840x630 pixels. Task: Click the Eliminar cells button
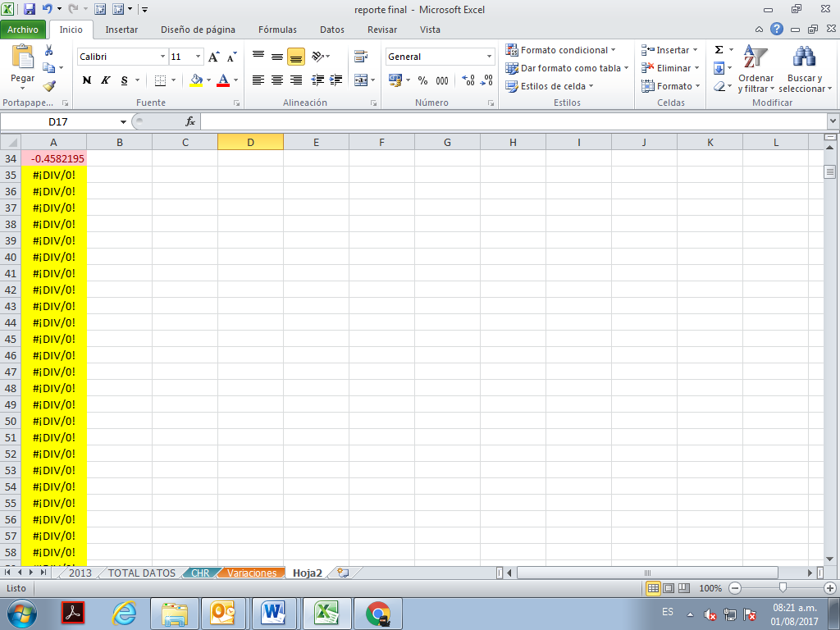click(x=671, y=68)
